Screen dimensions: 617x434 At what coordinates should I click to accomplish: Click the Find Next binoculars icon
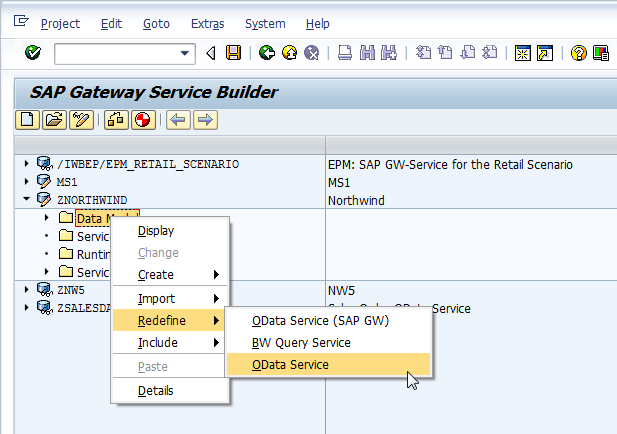coord(389,53)
